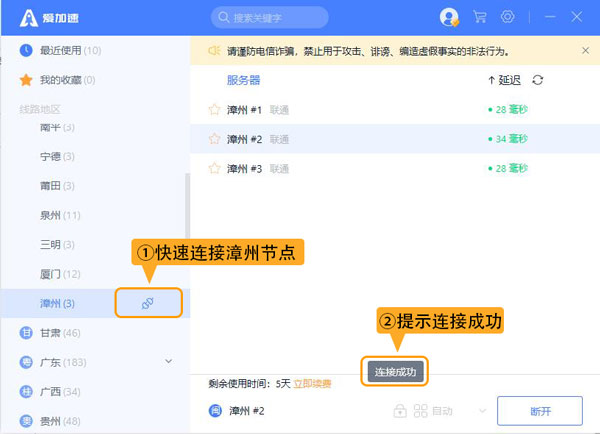Select 三明 (3) region

click(57, 245)
